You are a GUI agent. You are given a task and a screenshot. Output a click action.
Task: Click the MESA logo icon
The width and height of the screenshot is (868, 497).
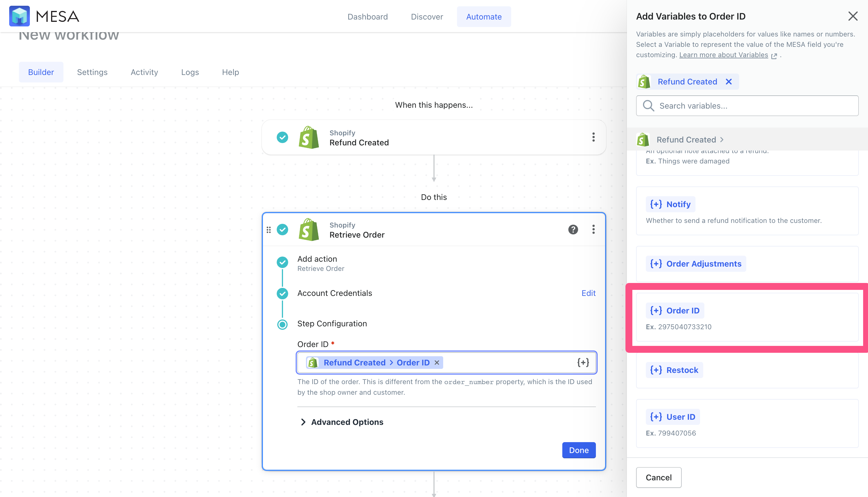pos(20,16)
